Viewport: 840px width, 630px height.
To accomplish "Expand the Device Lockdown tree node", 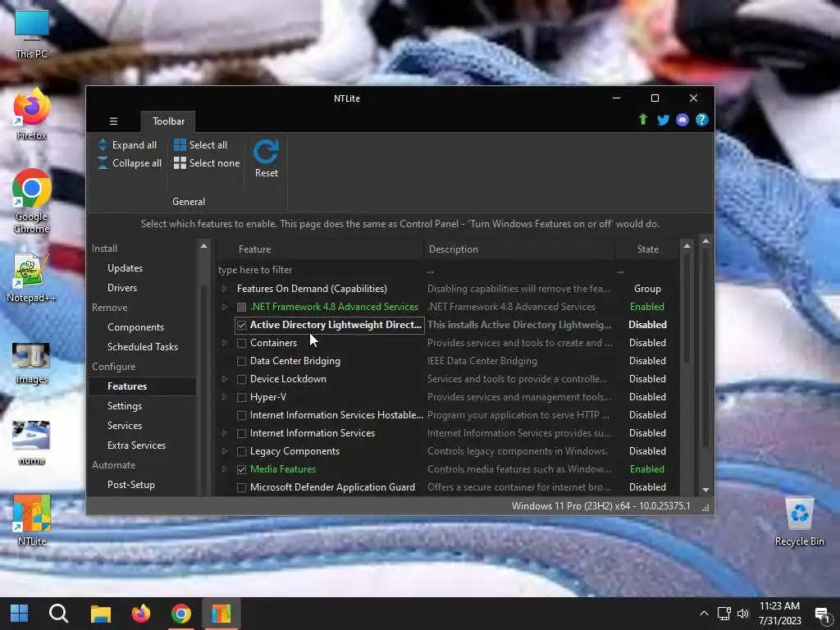I will [225, 379].
